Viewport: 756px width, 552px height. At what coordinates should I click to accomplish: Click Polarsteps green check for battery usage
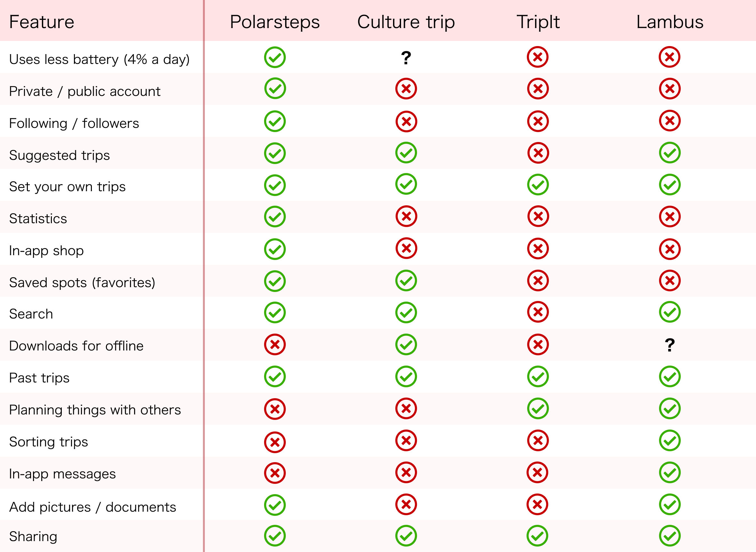click(275, 57)
